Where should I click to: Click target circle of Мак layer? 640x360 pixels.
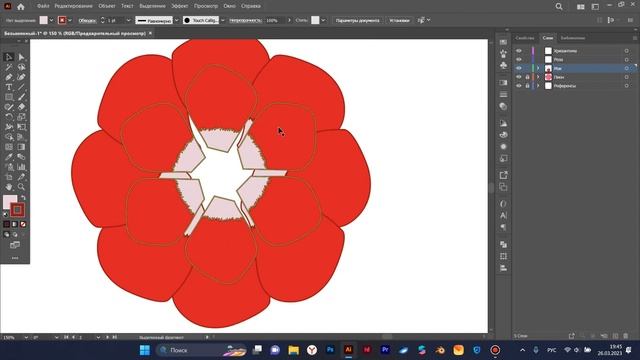coord(627,68)
